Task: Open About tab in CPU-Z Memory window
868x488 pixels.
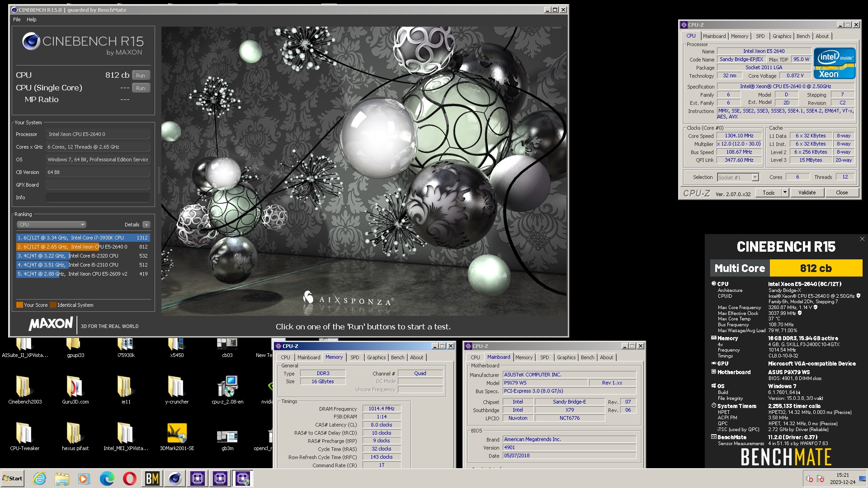Action: 417,357
